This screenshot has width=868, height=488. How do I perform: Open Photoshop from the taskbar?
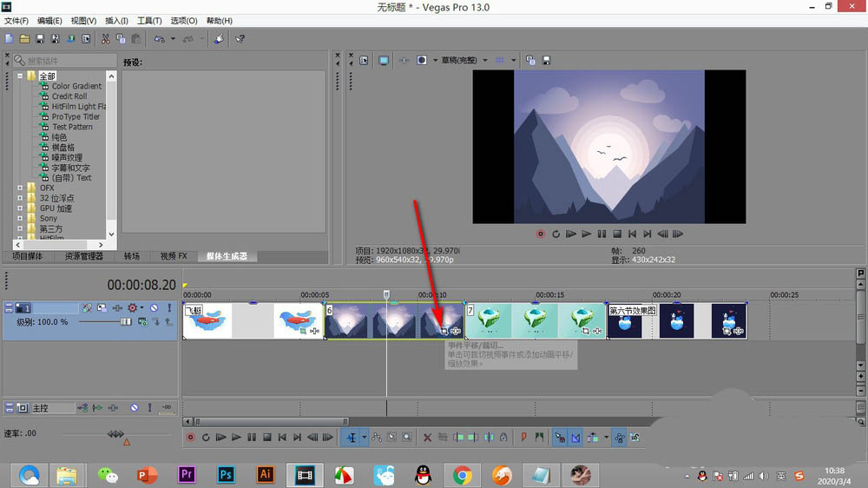pyautogui.click(x=226, y=475)
